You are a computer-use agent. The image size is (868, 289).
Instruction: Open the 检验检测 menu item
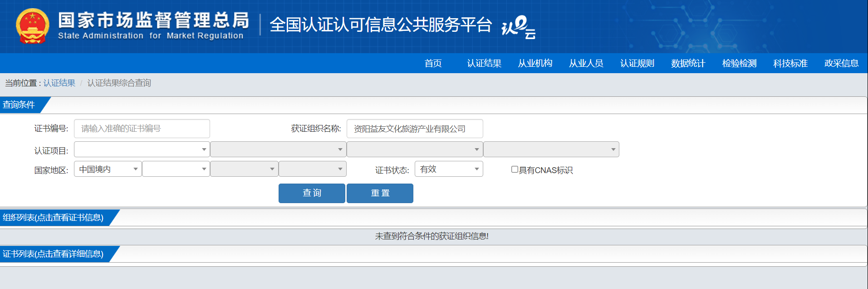(x=740, y=63)
